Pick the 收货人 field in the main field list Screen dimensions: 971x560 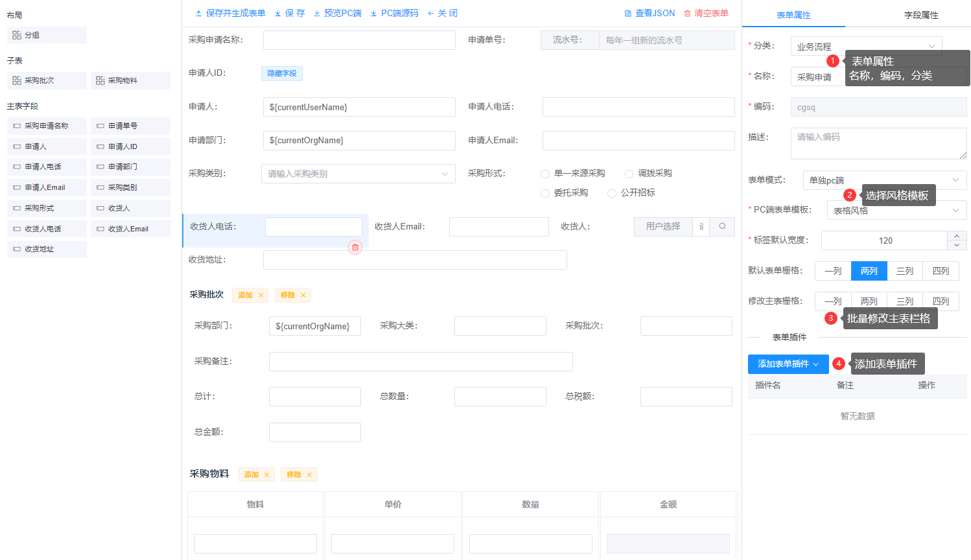(130, 208)
